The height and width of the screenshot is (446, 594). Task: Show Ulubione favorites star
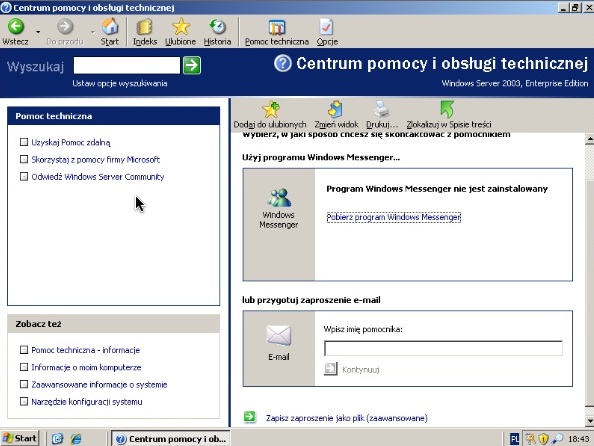pyautogui.click(x=180, y=32)
